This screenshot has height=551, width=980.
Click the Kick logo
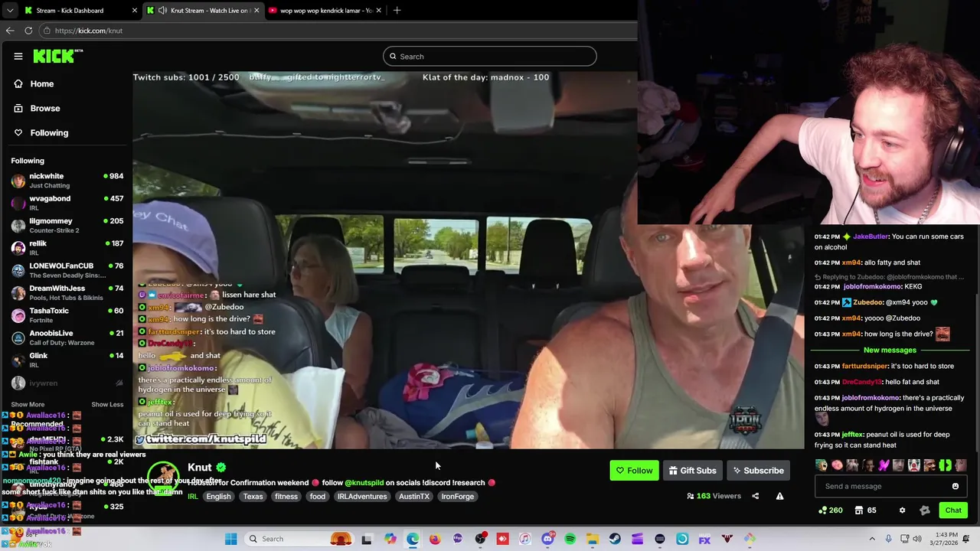coord(57,56)
